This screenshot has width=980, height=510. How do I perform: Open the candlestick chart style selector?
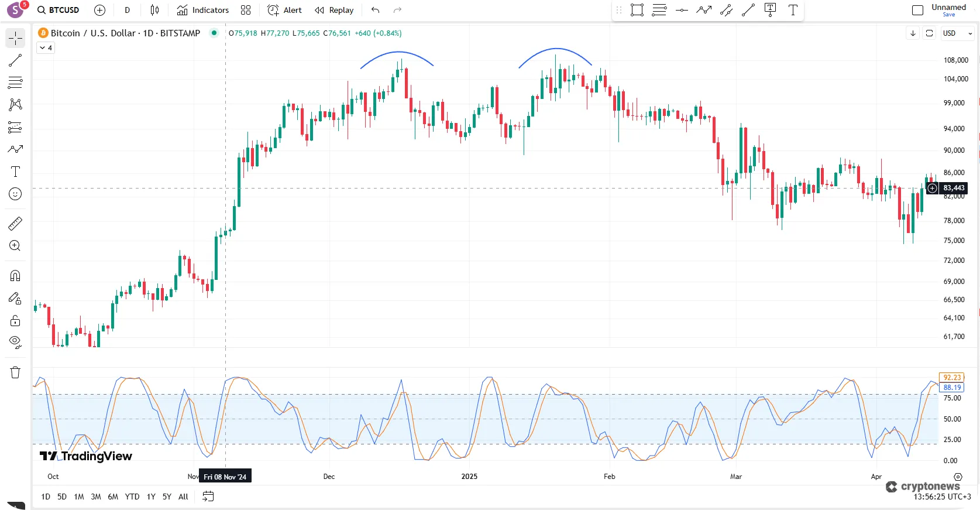pos(154,10)
